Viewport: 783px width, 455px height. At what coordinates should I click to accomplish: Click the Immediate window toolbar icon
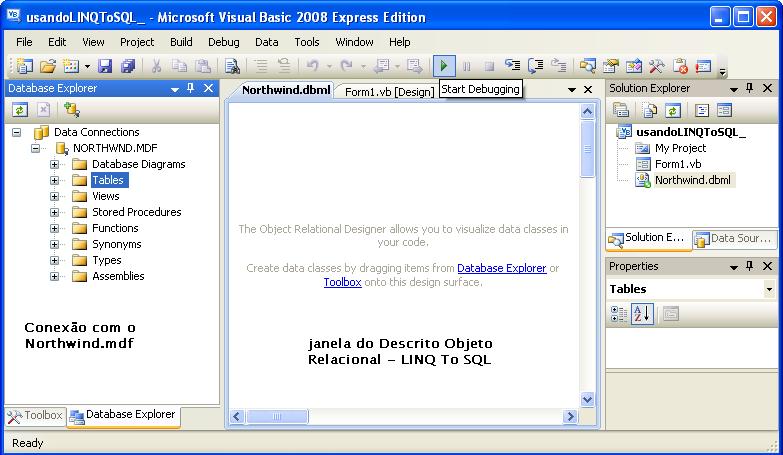(x=703, y=66)
